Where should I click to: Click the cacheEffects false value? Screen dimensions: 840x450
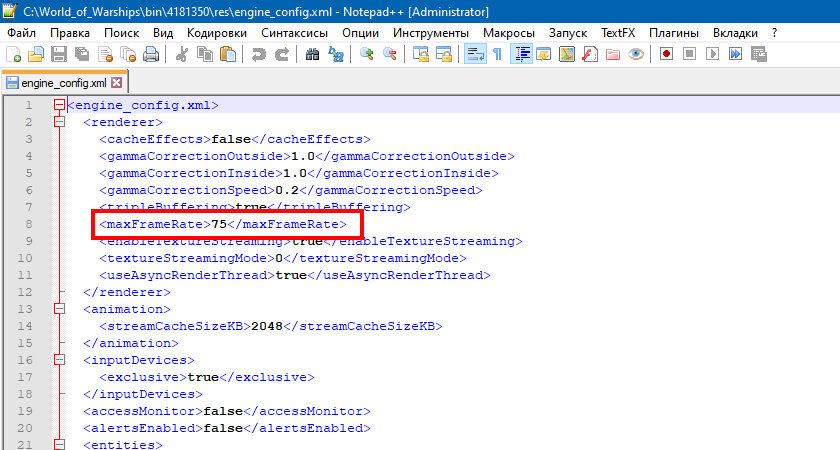coord(231,139)
